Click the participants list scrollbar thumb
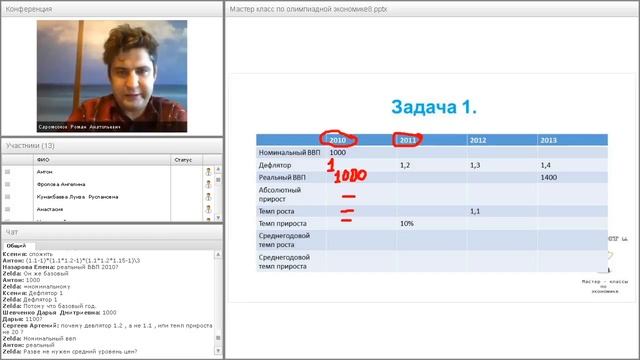This screenshot has width=640, height=360. tap(218, 180)
